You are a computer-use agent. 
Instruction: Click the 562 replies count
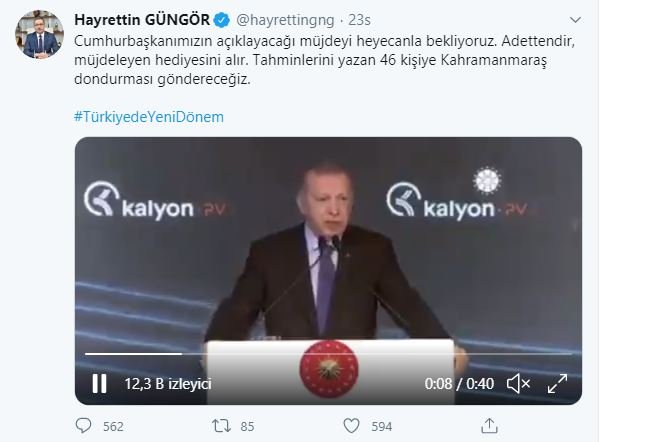point(113,426)
